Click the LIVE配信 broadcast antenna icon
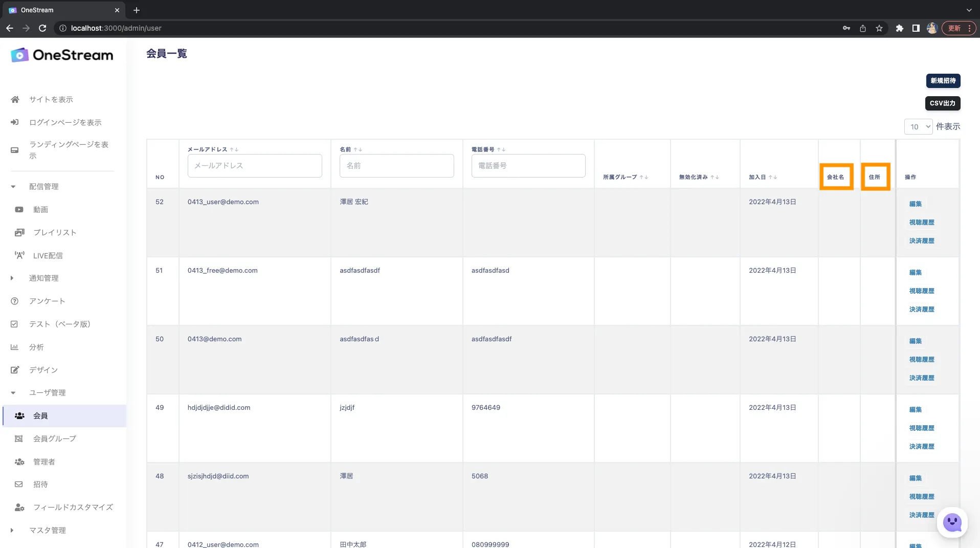 click(19, 255)
